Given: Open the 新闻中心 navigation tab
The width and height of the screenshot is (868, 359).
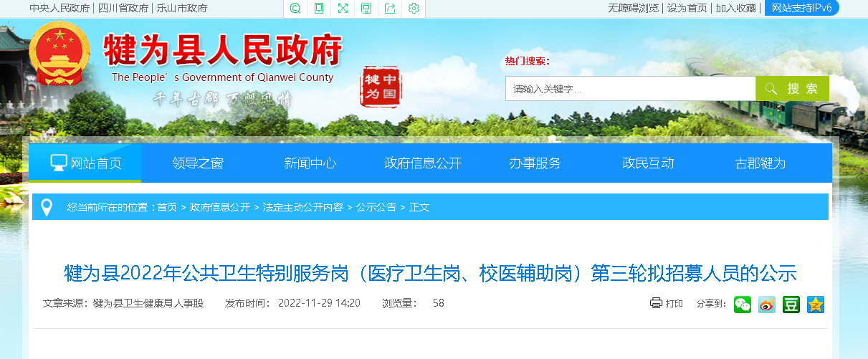Looking at the screenshot, I should [x=310, y=163].
